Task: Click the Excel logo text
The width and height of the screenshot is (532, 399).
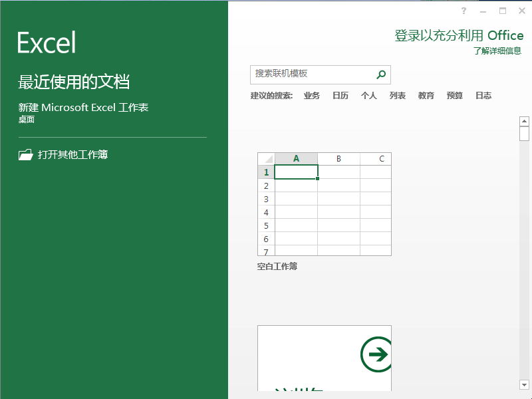Action: (x=46, y=41)
